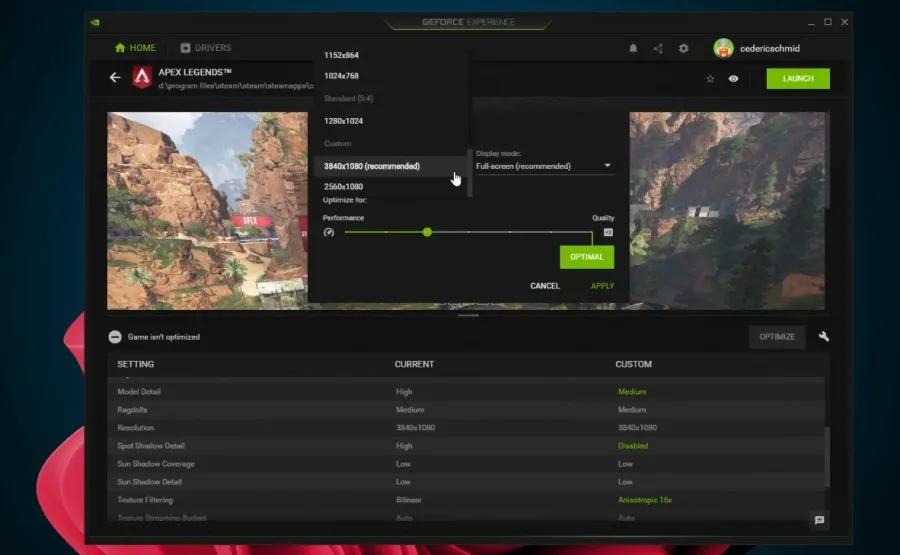The image size is (900, 555).
Task: Open custom settings wrench icon
Action: pos(824,336)
